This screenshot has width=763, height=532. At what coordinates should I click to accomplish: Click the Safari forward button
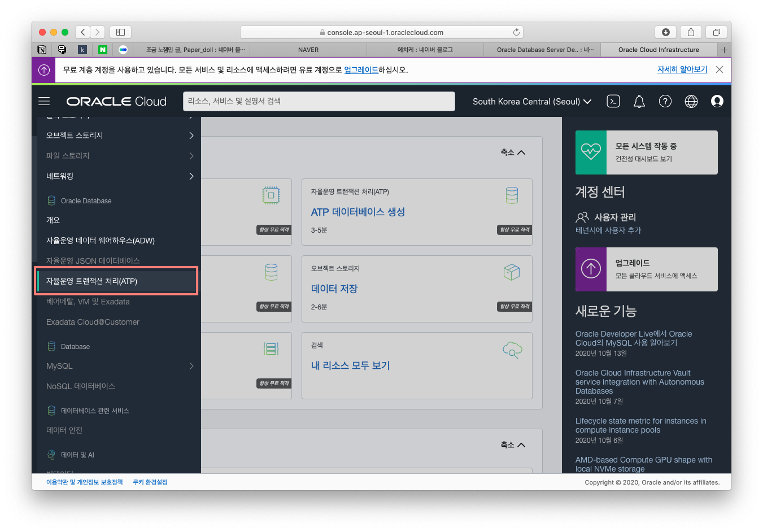pos(97,32)
